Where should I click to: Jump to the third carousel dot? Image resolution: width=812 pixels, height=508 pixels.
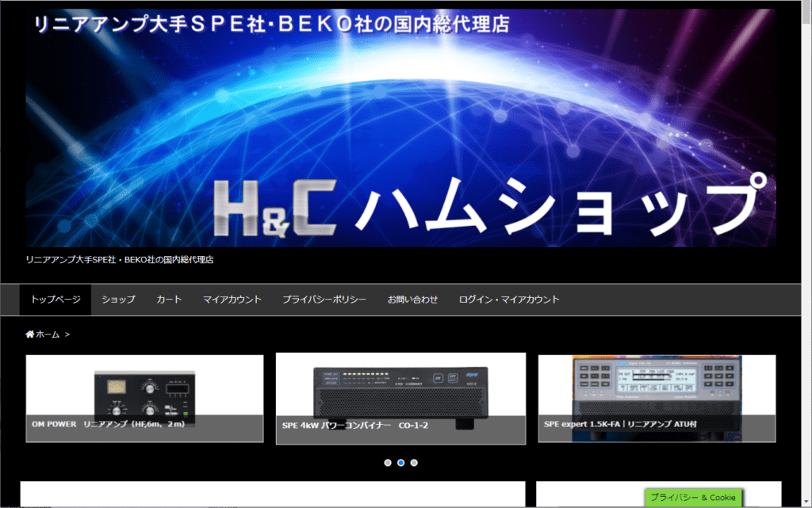(x=414, y=462)
